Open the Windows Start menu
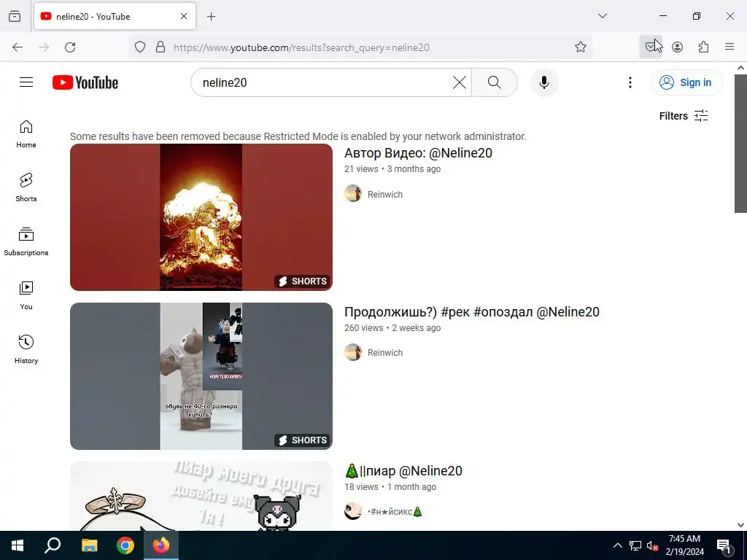 pyautogui.click(x=18, y=545)
